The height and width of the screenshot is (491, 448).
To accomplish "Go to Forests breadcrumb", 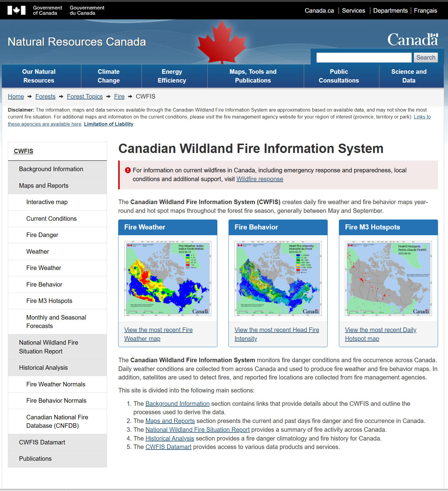I will (45, 96).
